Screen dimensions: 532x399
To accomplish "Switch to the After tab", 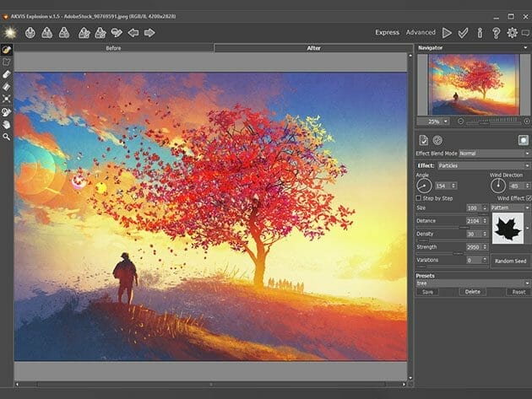I will coord(313,48).
